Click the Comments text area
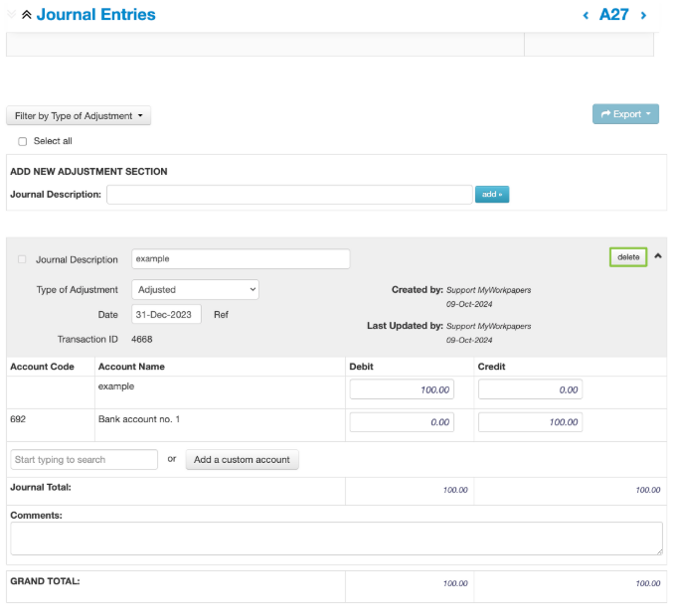The height and width of the screenshot is (616, 677). (x=336, y=539)
